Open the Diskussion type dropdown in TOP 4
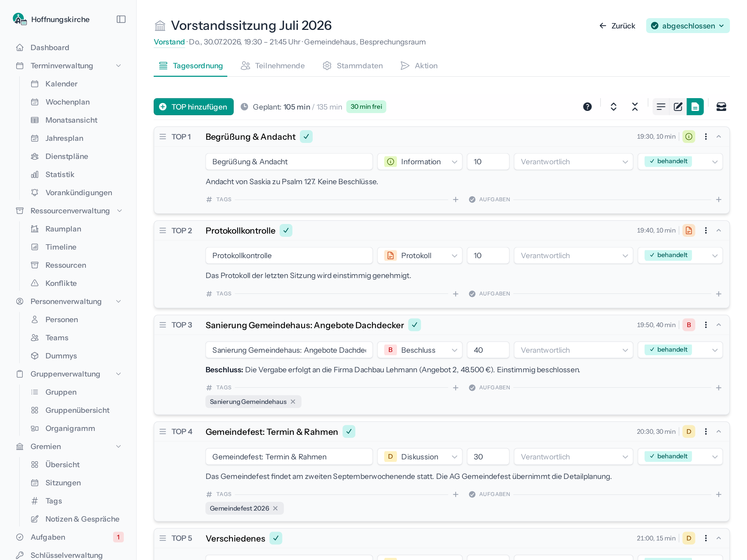The height and width of the screenshot is (560, 747). click(420, 457)
